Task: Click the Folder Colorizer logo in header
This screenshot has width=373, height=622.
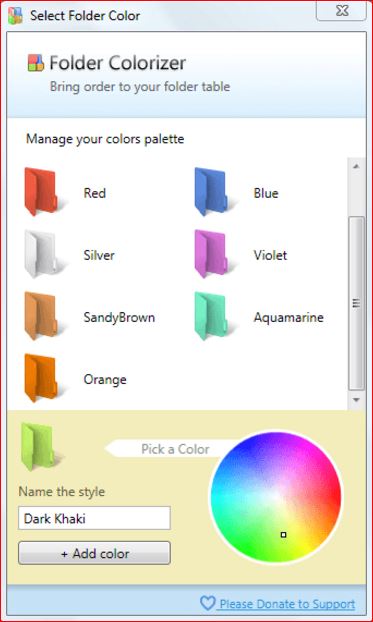Action: point(36,63)
